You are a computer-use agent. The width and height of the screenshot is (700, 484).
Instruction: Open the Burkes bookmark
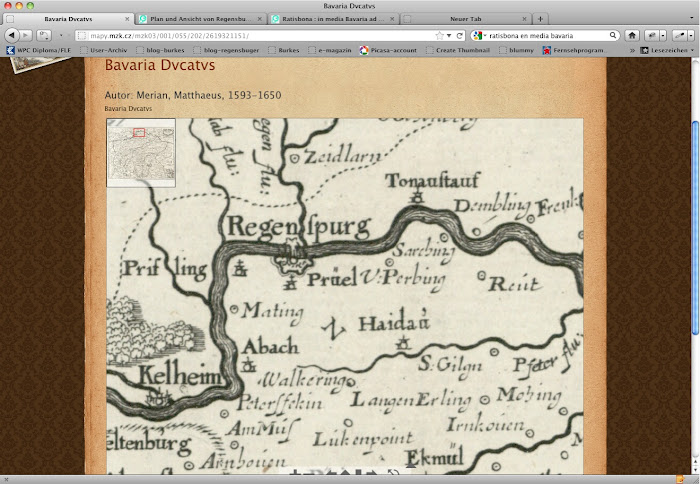[284, 50]
